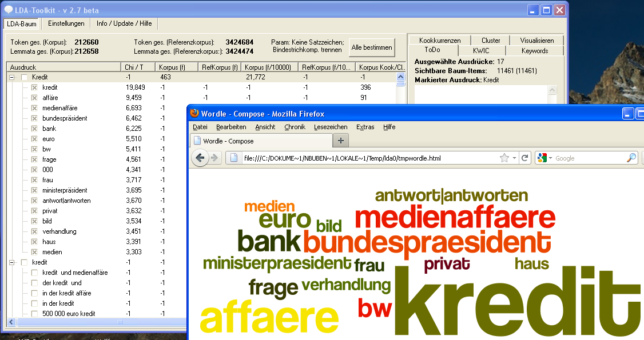
Task: Uncheck the 'affäre' checkbox
Action: (34, 98)
